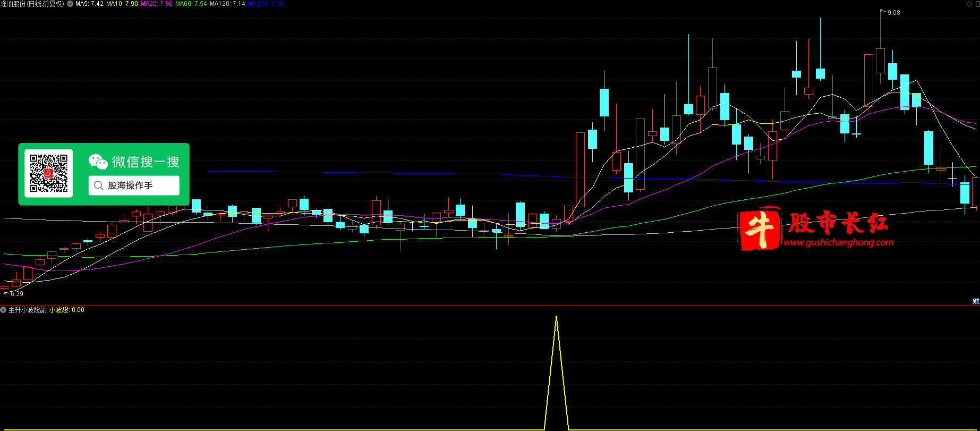Click the red divider above 主升小波段副 pane

point(490,306)
